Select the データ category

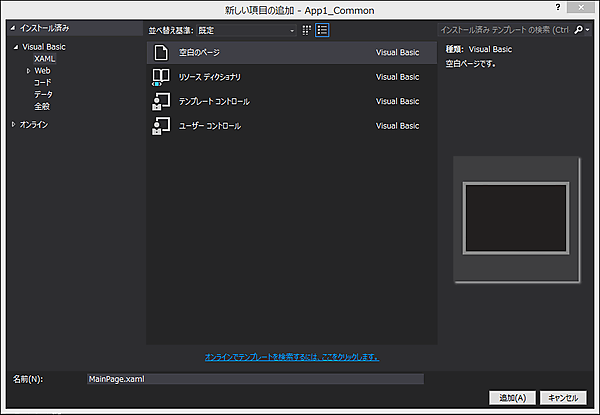pyautogui.click(x=43, y=94)
